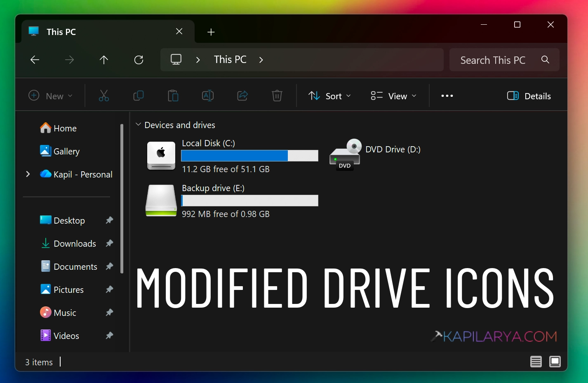588x383 pixels.
Task: Maximize the File Explorer window
Action: tap(517, 25)
